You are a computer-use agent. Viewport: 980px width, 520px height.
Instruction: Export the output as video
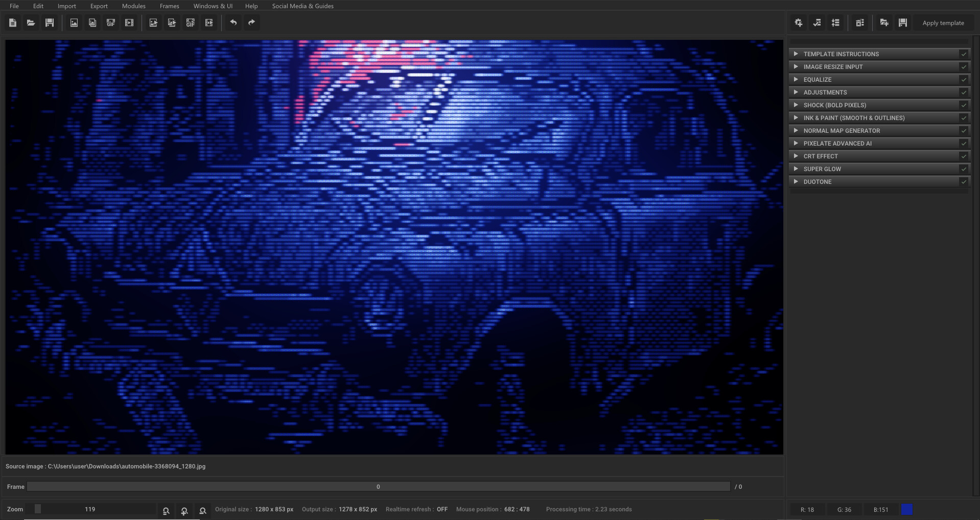(x=209, y=22)
